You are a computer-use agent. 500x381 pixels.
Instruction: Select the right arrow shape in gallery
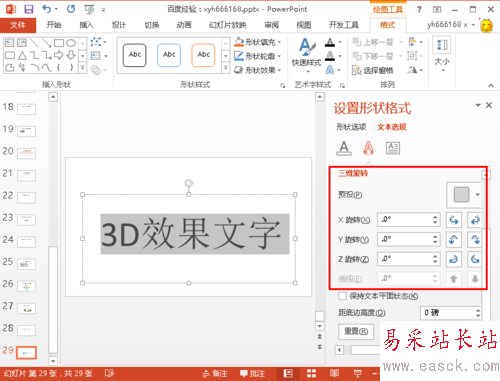59,55
